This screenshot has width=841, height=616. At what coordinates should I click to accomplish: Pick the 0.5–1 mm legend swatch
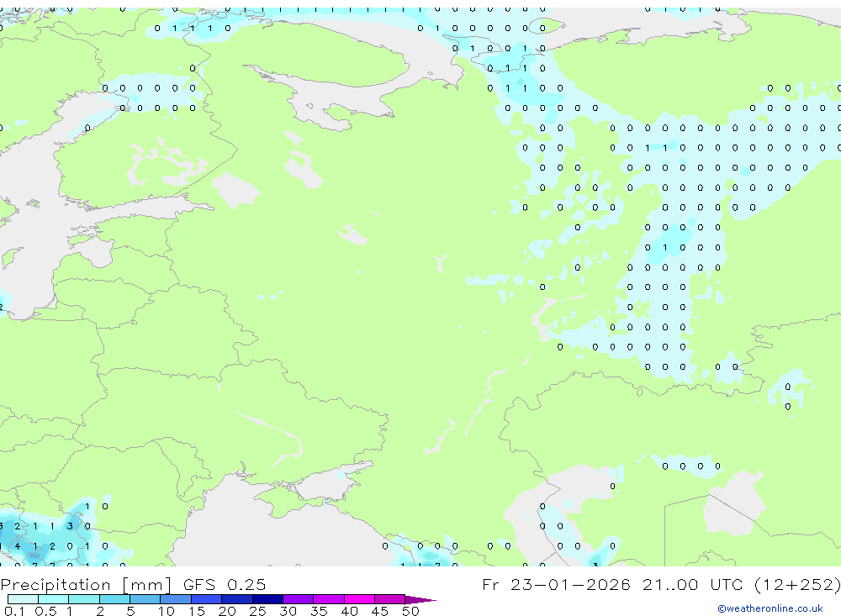click(x=54, y=599)
